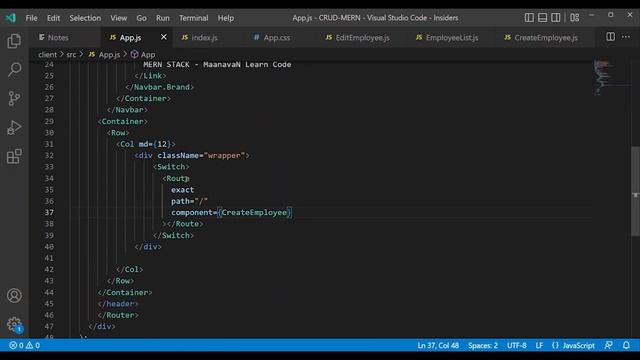Click the "wrapper" className string
Screen dimensions: 640x360
click(x=224, y=156)
